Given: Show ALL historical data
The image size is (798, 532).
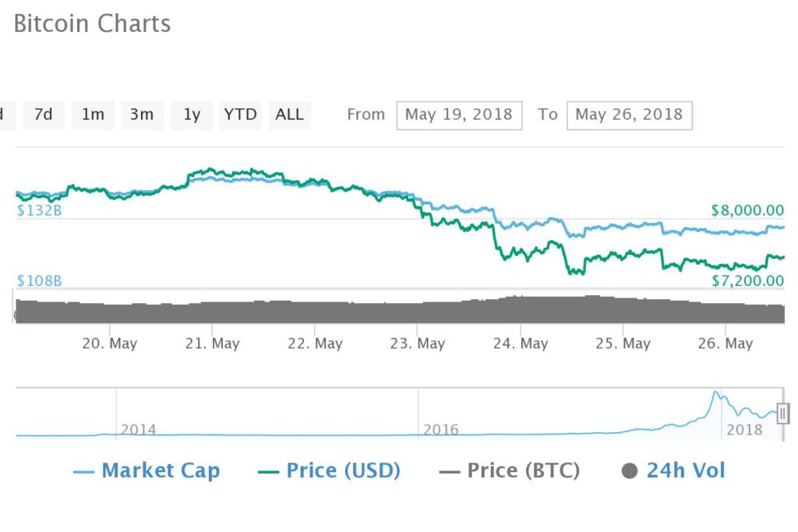Looking at the screenshot, I should click(290, 115).
